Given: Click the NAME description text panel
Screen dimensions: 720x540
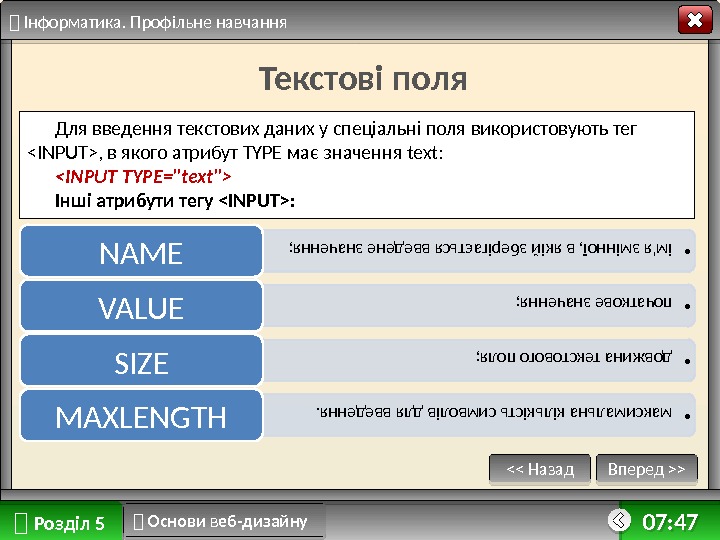Looking at the screenshot, I should tap(479, 251).
